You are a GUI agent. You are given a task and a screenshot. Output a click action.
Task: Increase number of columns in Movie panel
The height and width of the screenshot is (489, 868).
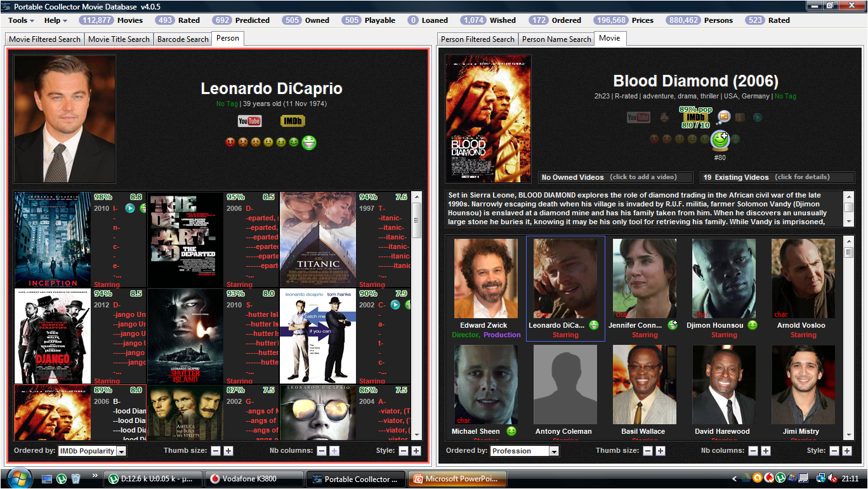click(766, 451)
